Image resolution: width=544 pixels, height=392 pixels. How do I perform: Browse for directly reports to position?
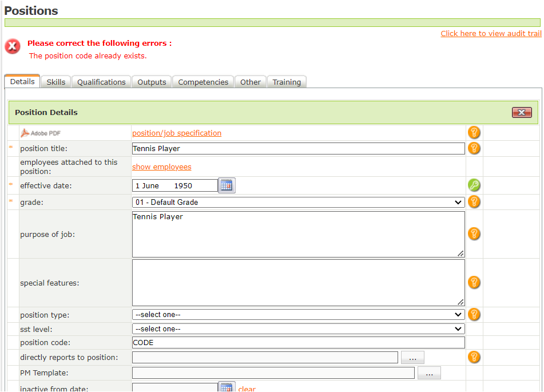(412, 358)
